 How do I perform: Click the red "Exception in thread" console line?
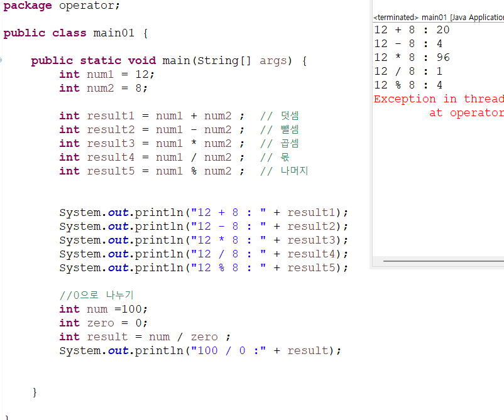tap(439, 99)
